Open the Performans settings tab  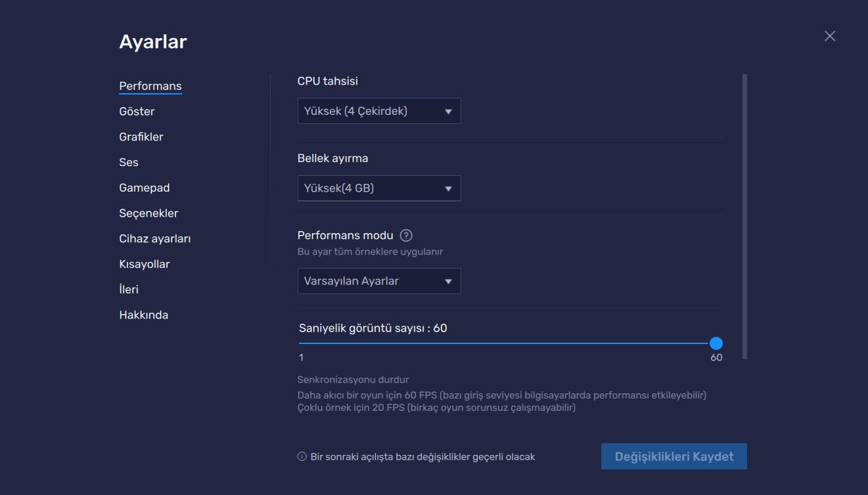pos(150,86)
